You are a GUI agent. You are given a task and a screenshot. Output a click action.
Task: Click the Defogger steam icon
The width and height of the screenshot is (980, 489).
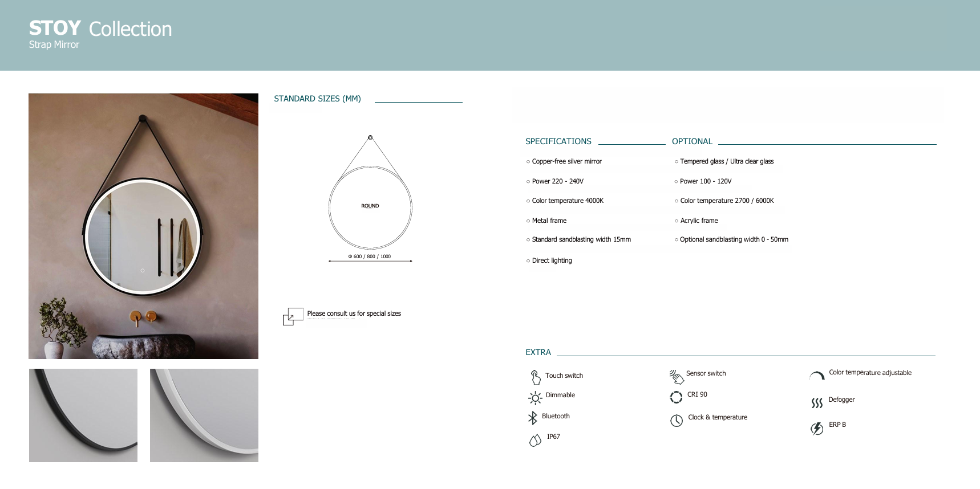(x=817, y=403)
